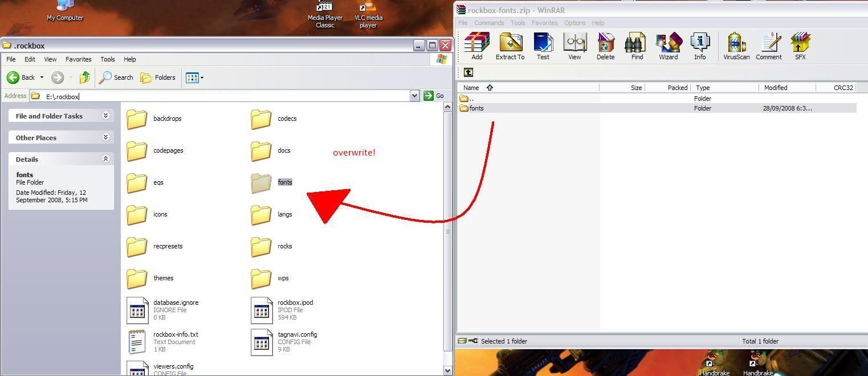The width and height of the screenshot is (868, 376).
Task: Open the SFX conversion tool
Action: 800,46
